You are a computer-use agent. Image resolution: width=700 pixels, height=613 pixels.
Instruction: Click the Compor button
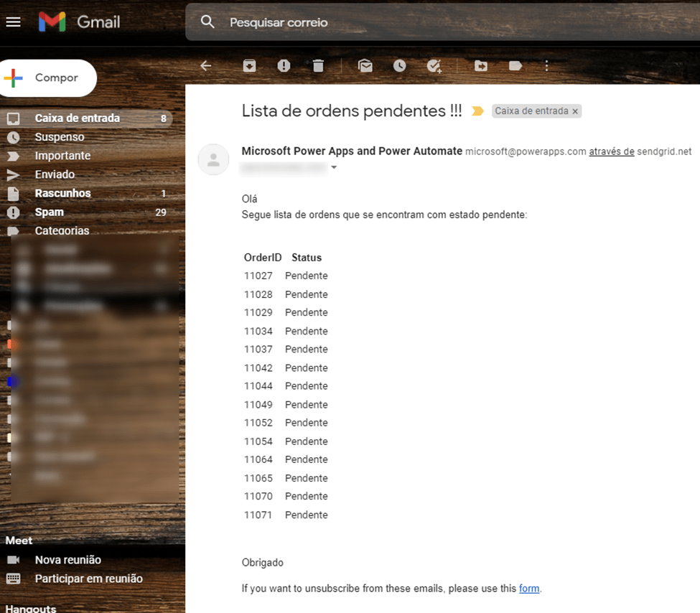pyautogui.click(x=49, y=78)
